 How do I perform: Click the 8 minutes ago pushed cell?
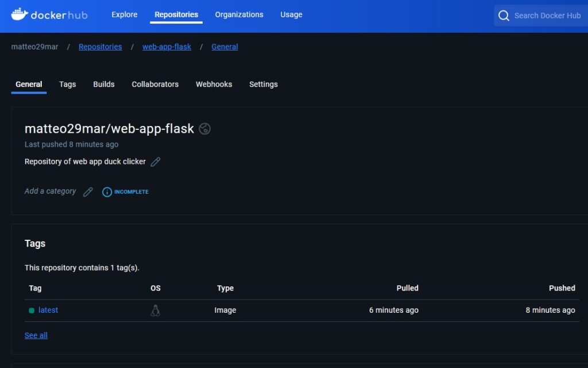coord(551,310)
